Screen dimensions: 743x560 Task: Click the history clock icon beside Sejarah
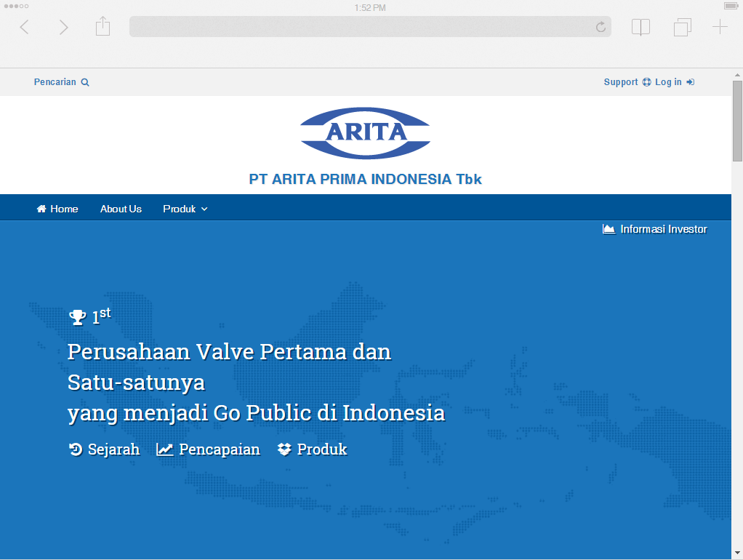pyautogui.click(x=76, y=449)
